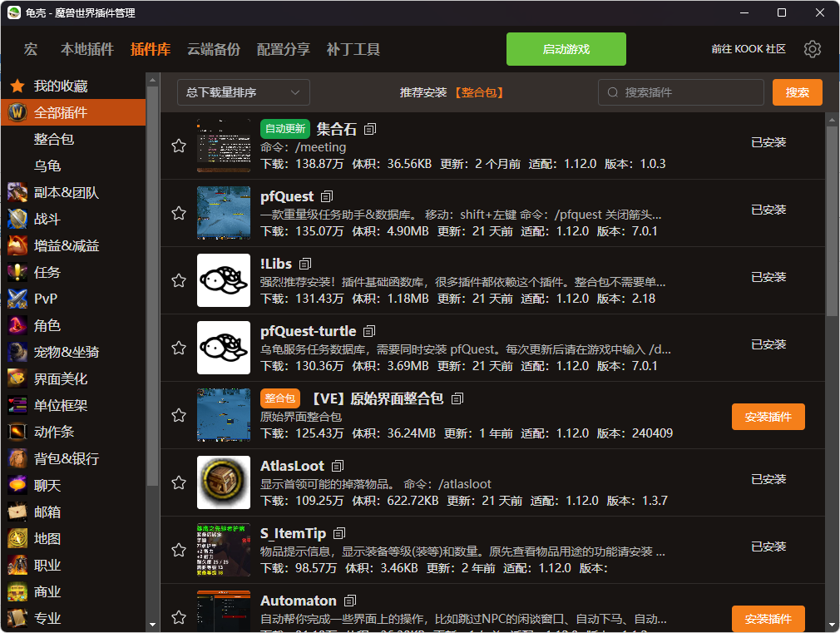Open the PvP category
The width and height of the screenshot is (840, 633).
(73, 299)
